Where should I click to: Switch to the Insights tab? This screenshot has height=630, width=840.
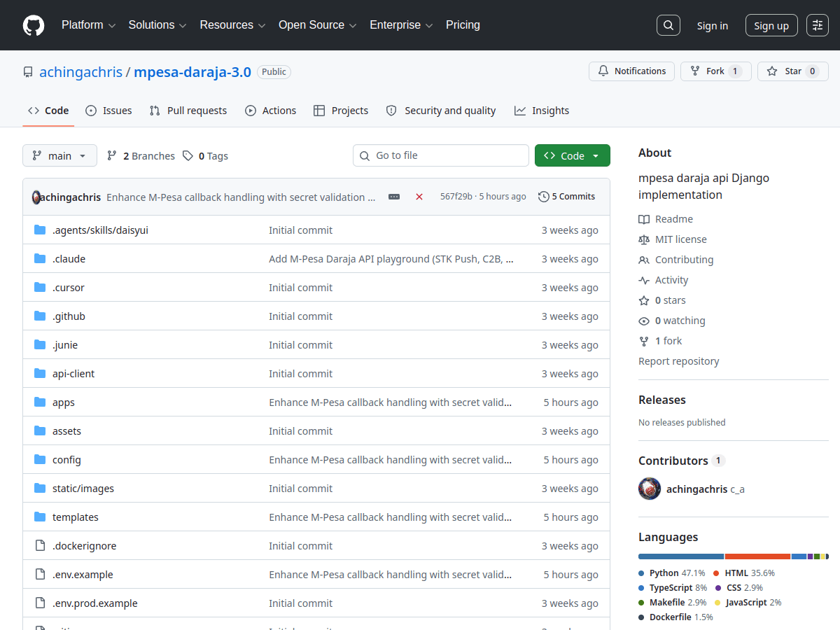coord(542,111)
